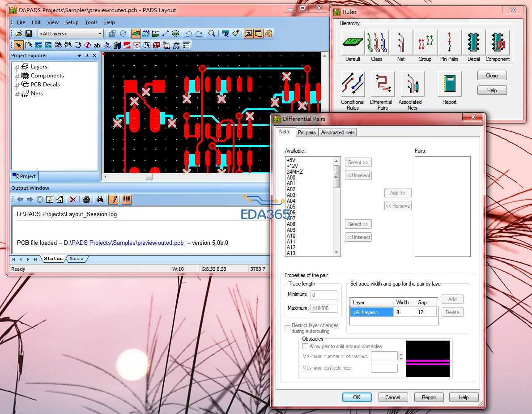This screenshot has width=532, height=414.
Task: Expand the Nets tree node
Action: pyautogui.click(x=17, y=94)
